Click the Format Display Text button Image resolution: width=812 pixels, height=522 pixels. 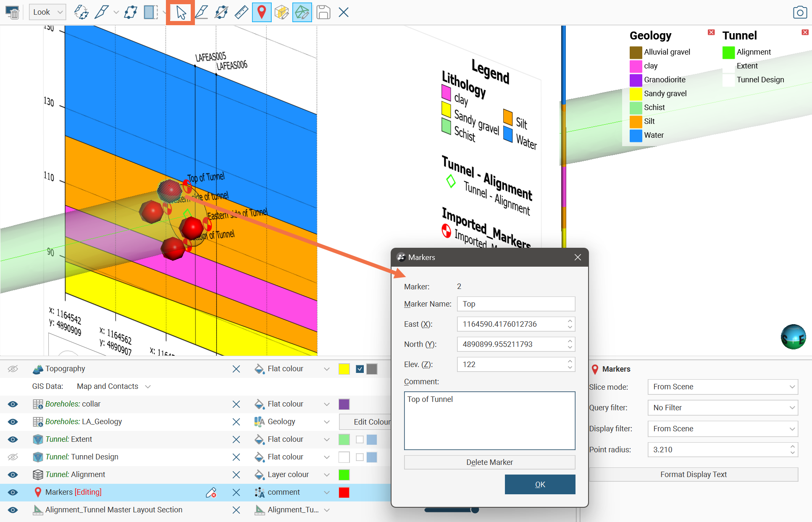(x=693, y=475)
